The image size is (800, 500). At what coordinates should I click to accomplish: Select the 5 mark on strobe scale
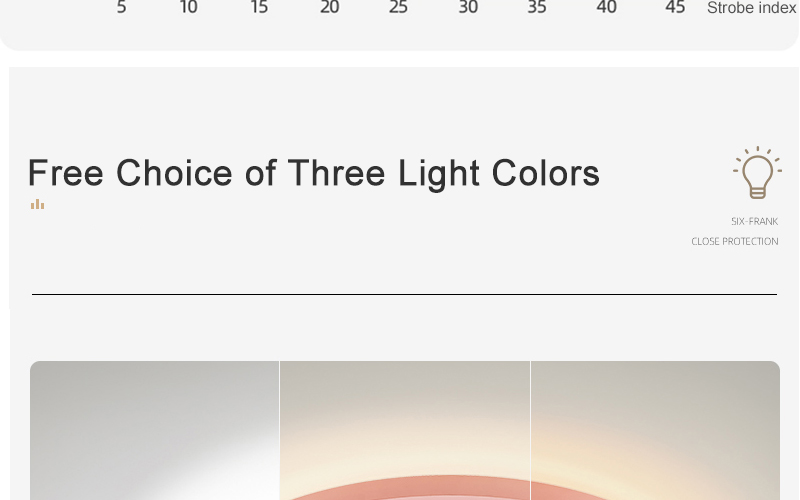[x=121, y=7]
